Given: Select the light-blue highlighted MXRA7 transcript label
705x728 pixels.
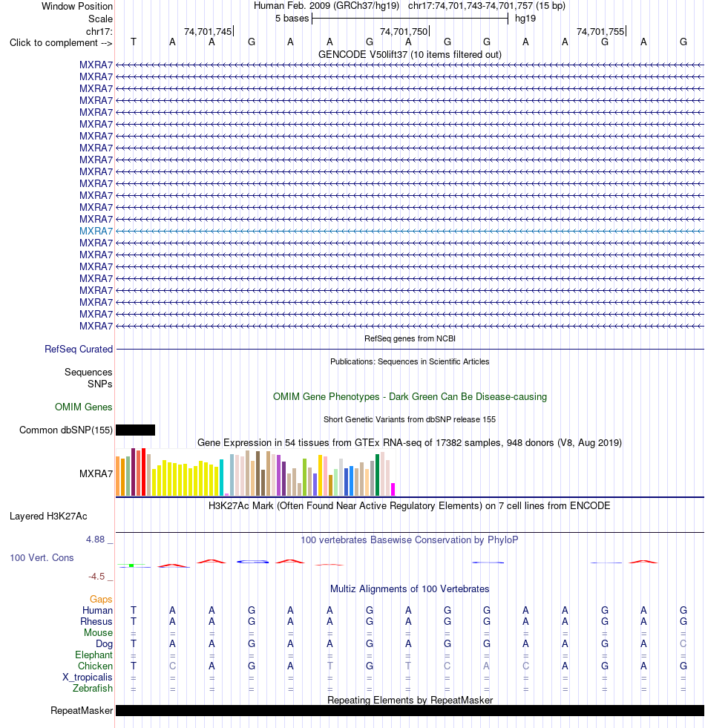Looking at the screenshot, I should pos(96,232).
